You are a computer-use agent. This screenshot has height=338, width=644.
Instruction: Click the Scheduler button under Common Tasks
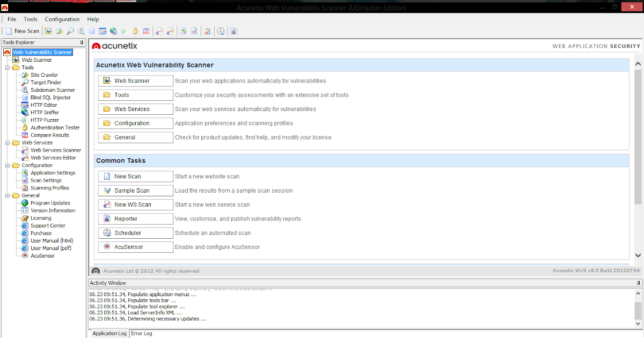135,233
